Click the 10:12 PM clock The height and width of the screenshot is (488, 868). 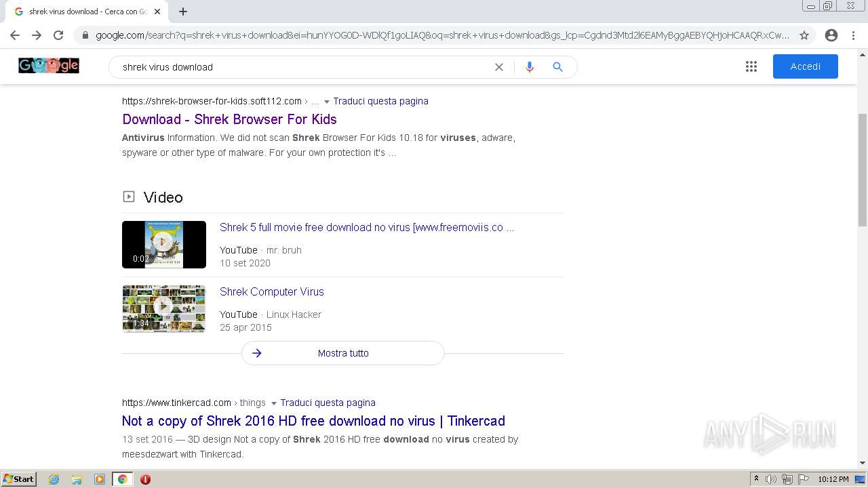coord(833,479)
